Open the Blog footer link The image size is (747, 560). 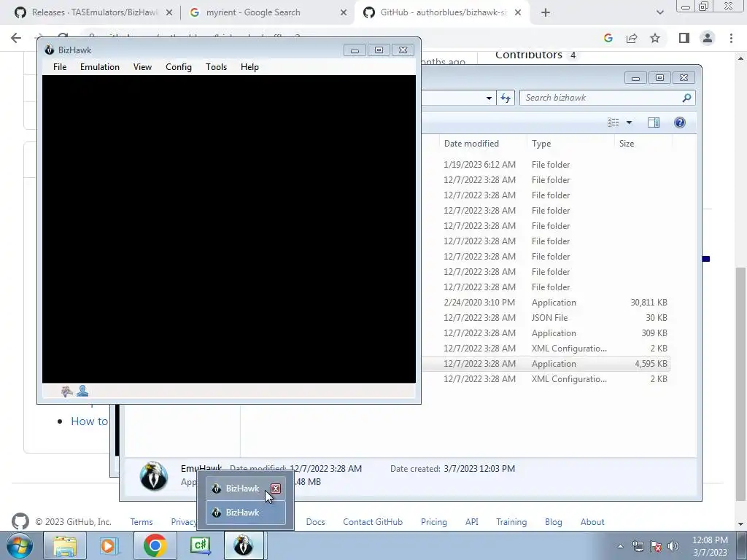coord(554,522)
